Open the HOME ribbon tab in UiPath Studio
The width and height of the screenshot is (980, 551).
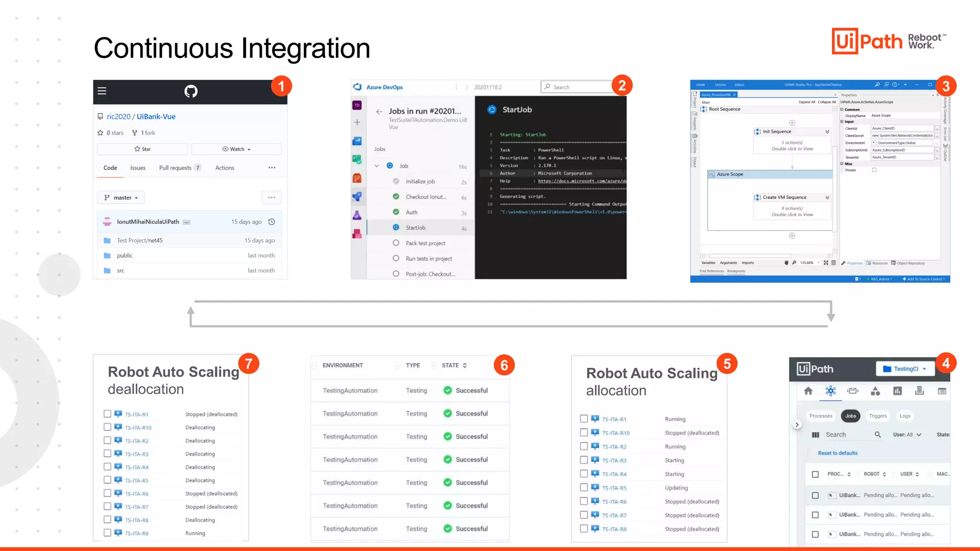pos(701,85)
